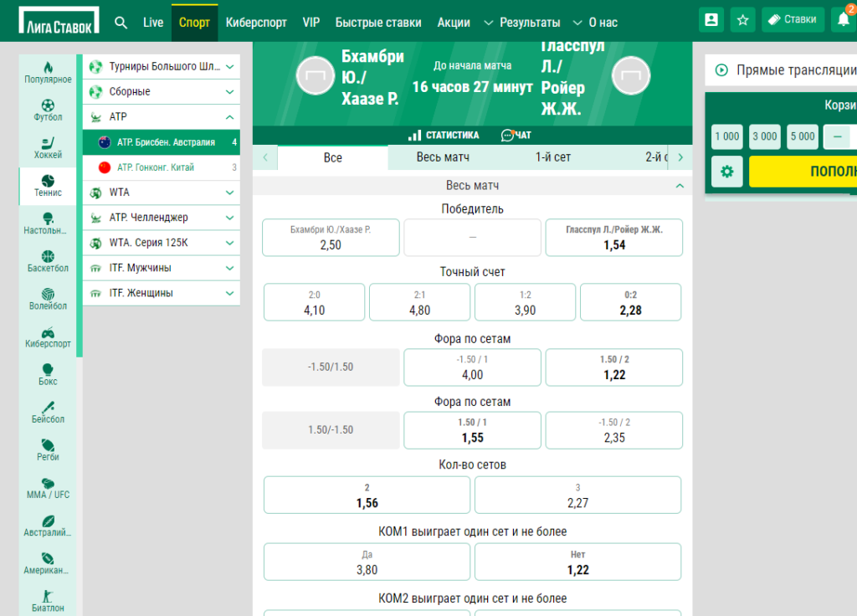Select Теннис in sports sidebar

point(48,186)
